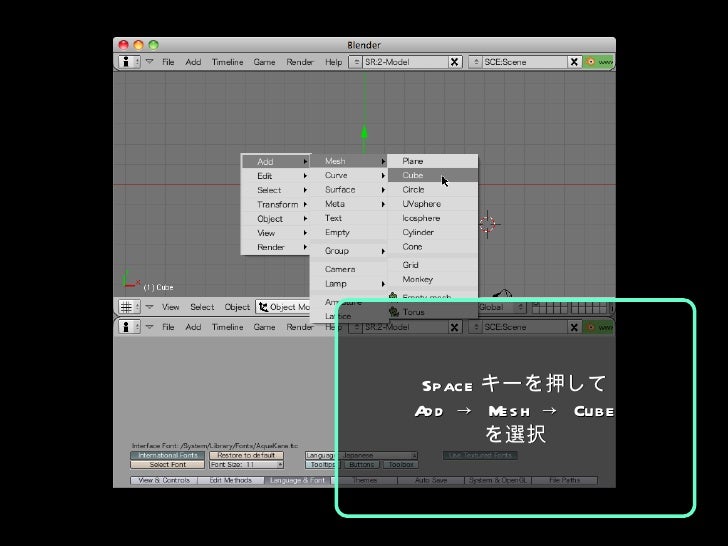Delete screen with X next to SR:2-Model in top header
Image resolution: width=728 pixels, height=546 pixels.
[x=455, y=62]
